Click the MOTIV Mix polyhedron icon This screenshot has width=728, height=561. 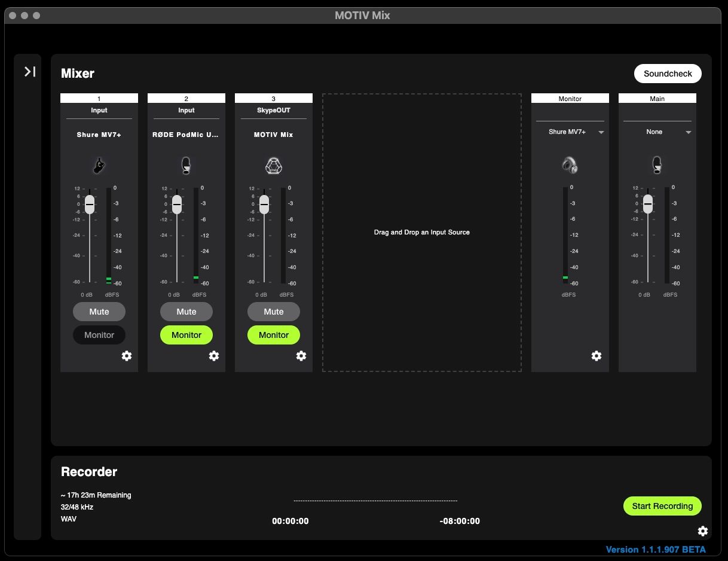pos(274,165)
